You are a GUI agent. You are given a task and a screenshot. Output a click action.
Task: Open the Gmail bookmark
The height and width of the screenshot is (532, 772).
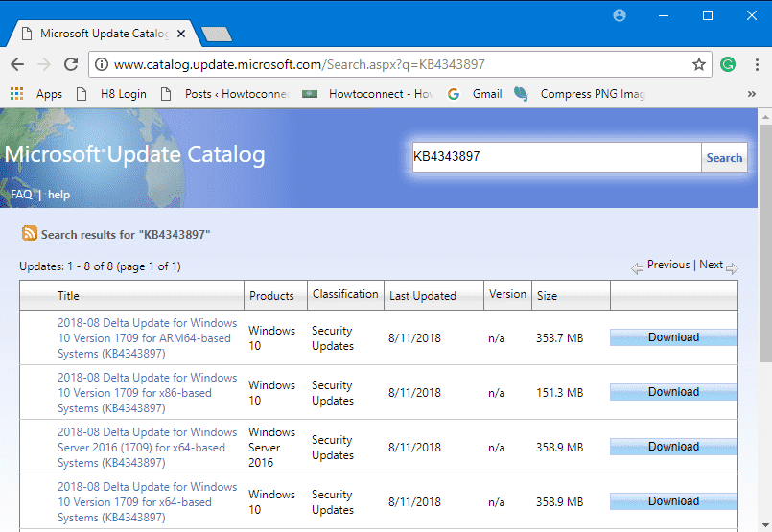coord(475,94)
